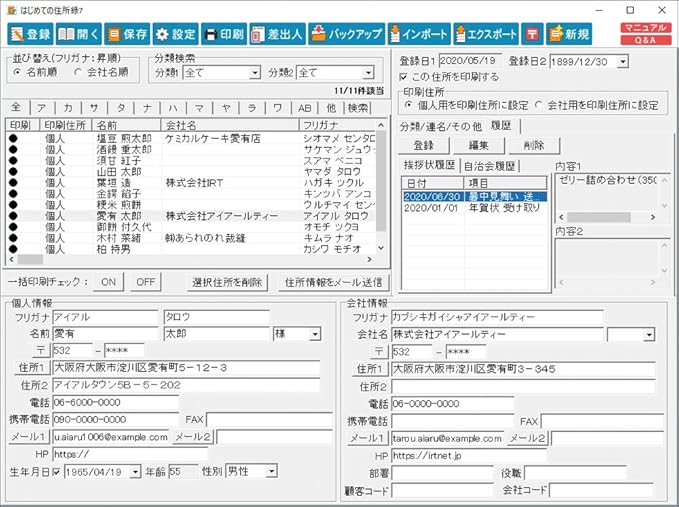Click the 印刷 print toolbar icon
The width and height of the screenshot is (679, 507).
[x=223, y=34]
